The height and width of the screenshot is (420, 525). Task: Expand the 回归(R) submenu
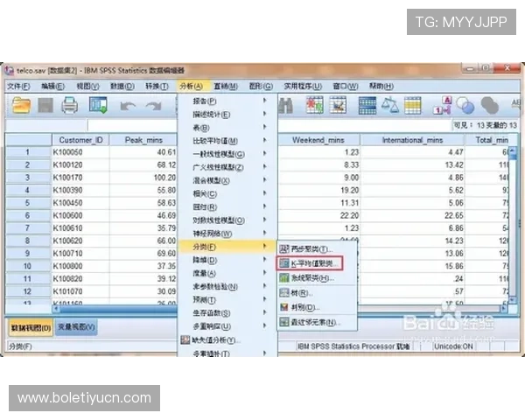227,207
